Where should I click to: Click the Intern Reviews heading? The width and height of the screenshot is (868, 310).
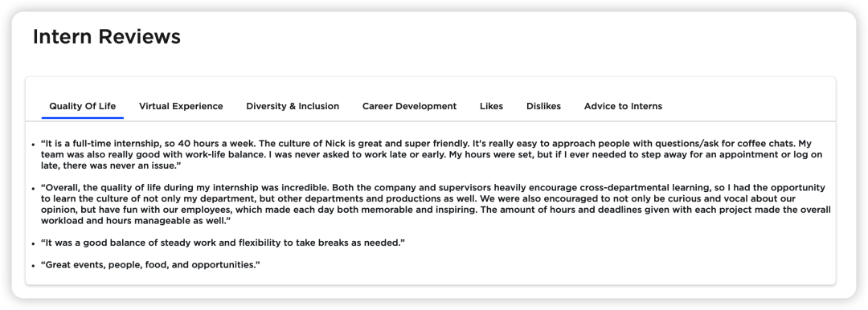[107, 36]
